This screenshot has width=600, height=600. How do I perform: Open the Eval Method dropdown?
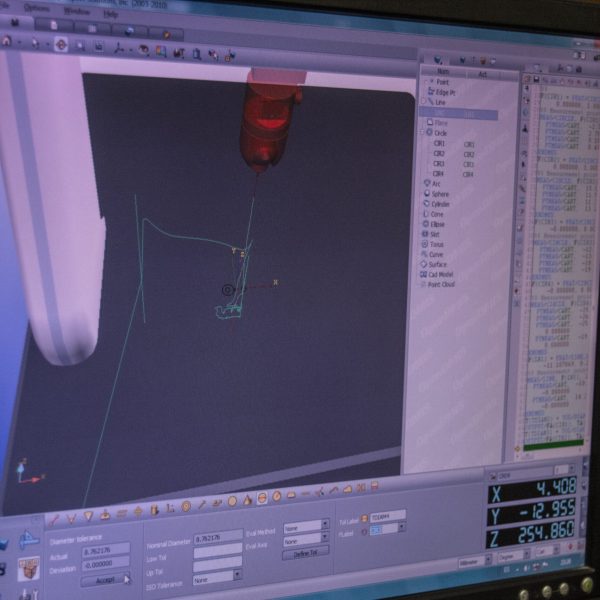pos(305,526)
